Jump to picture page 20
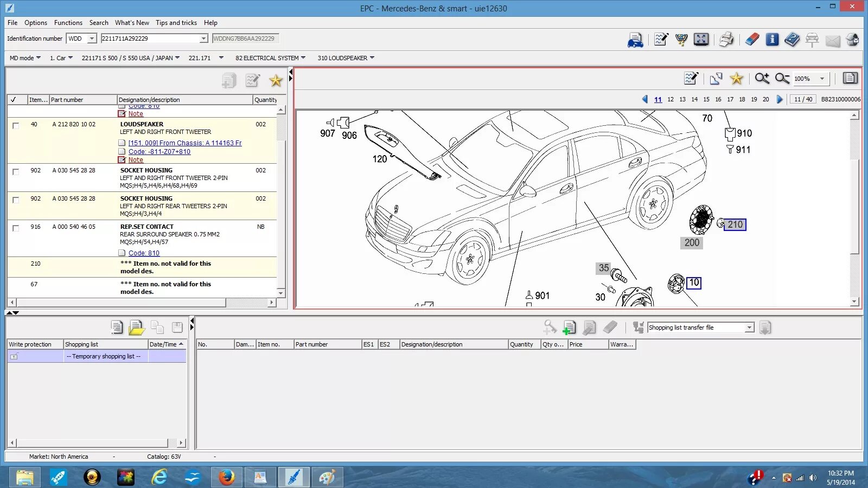The image size is (868, 488). pos(765,99)
